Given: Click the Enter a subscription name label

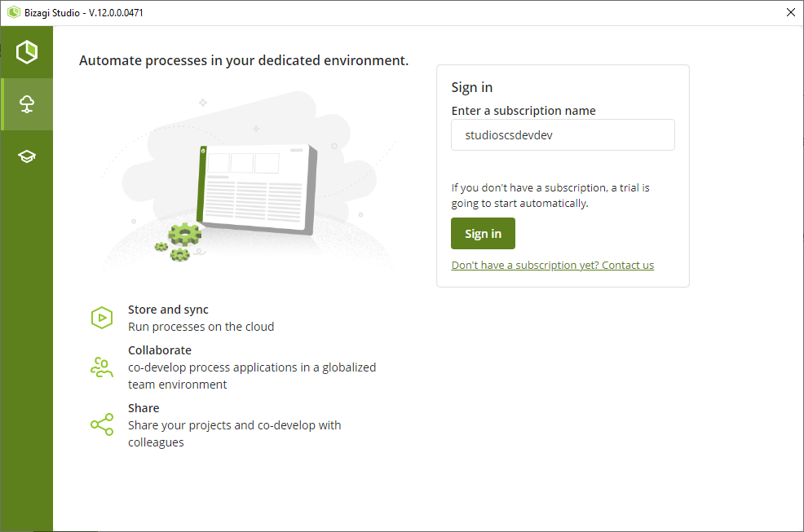Looking at the screenshot, I should click(x=523, y=111).
